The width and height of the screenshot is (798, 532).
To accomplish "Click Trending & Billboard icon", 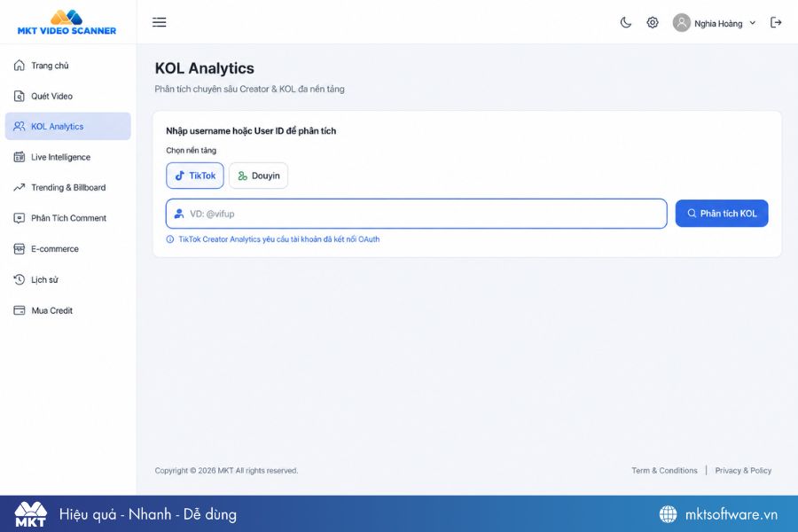I will pos(20,187).
